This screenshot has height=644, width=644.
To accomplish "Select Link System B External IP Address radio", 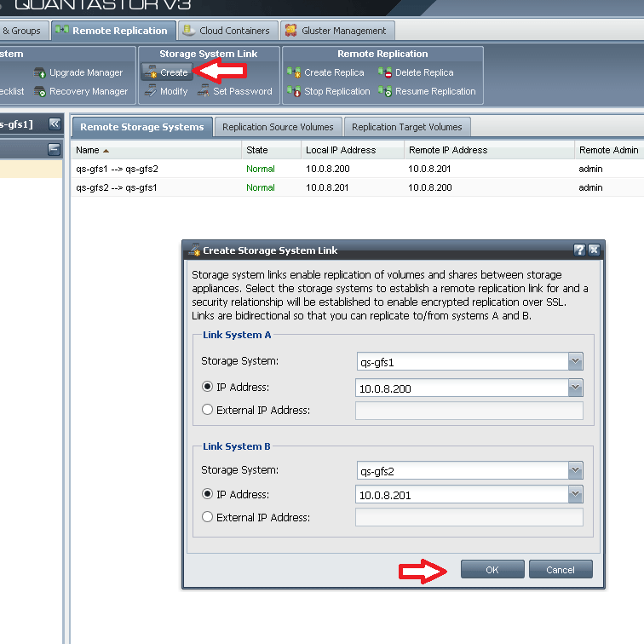I will (x=207, y=517).
